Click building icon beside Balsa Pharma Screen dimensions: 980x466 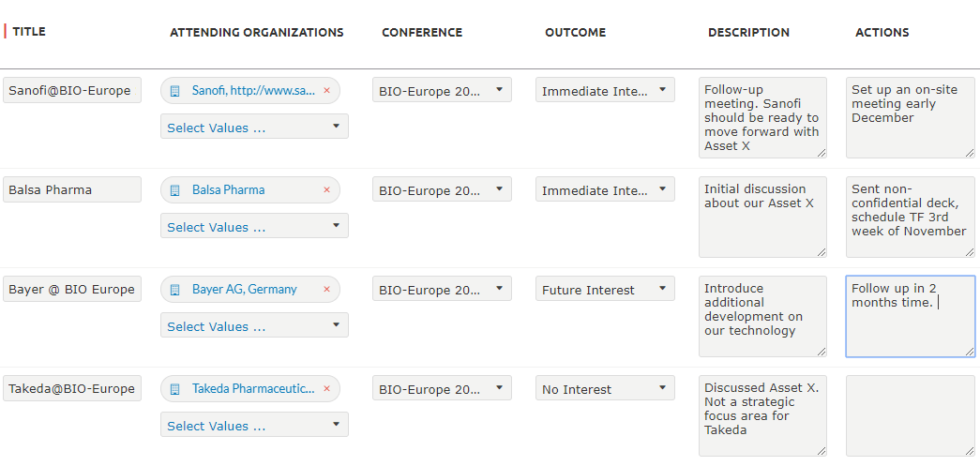tap(175, 190)
